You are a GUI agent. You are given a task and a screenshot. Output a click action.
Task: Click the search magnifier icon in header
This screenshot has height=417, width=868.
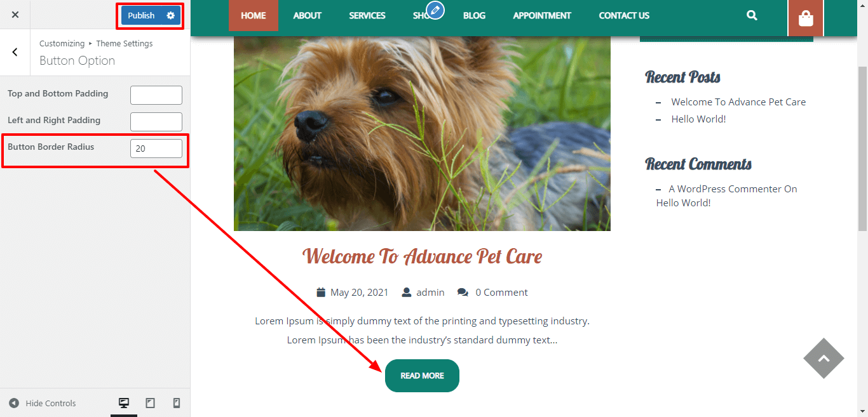[752, 15]
